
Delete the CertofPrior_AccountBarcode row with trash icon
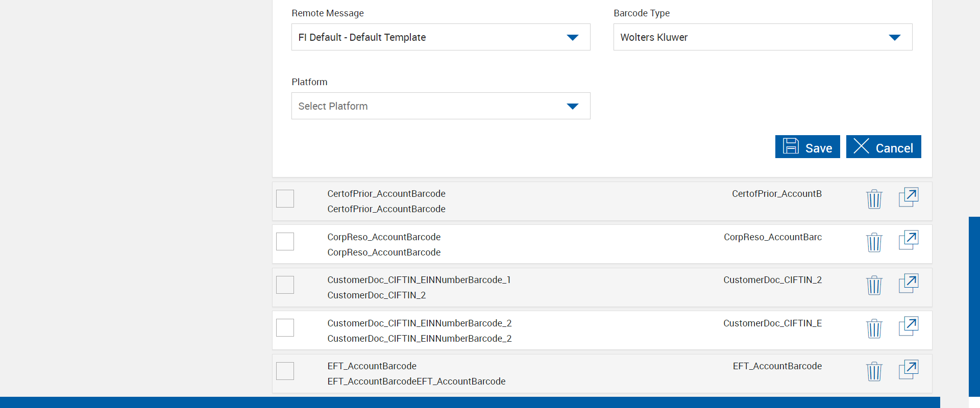tap(874, 199)
